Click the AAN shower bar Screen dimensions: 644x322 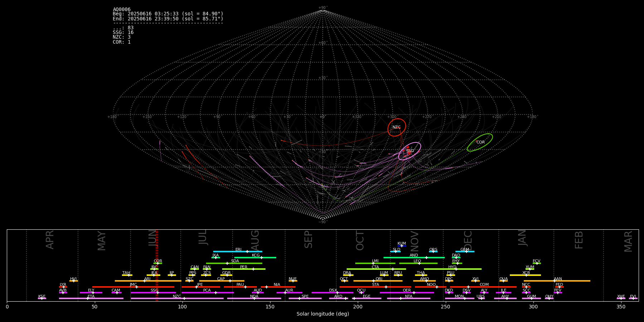[557, 281]
